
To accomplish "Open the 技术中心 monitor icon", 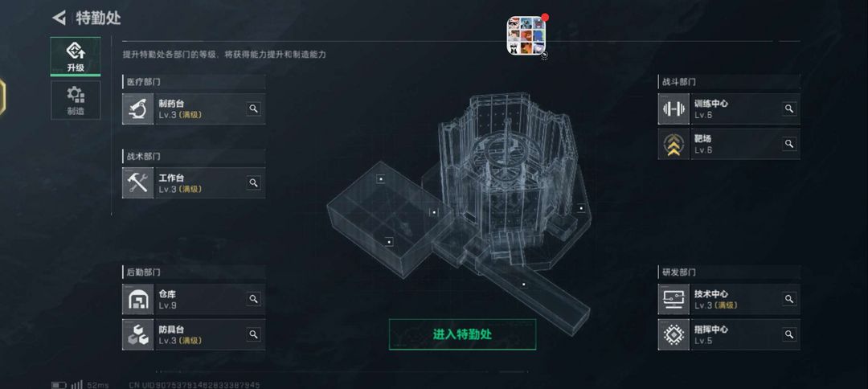I will 674,299.
